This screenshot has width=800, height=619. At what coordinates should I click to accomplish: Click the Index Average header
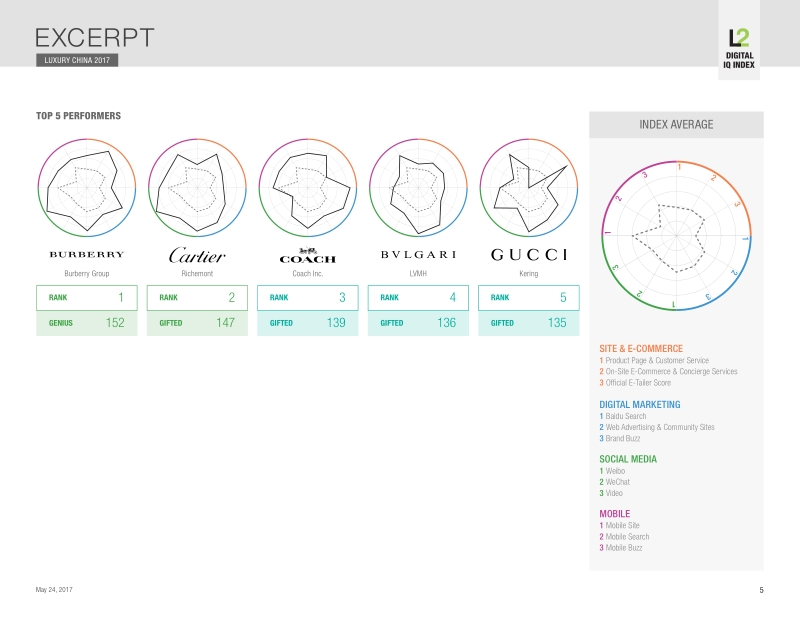(x=676, y=125)
